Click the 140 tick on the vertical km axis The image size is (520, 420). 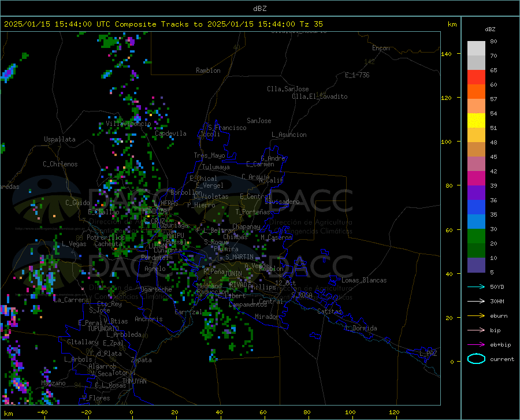[x=447, y=54]
